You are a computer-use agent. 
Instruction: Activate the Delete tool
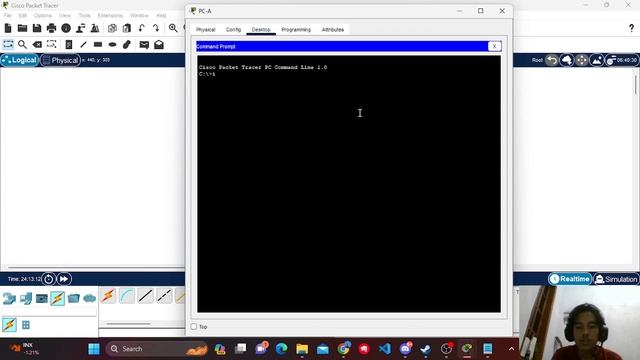37,44
